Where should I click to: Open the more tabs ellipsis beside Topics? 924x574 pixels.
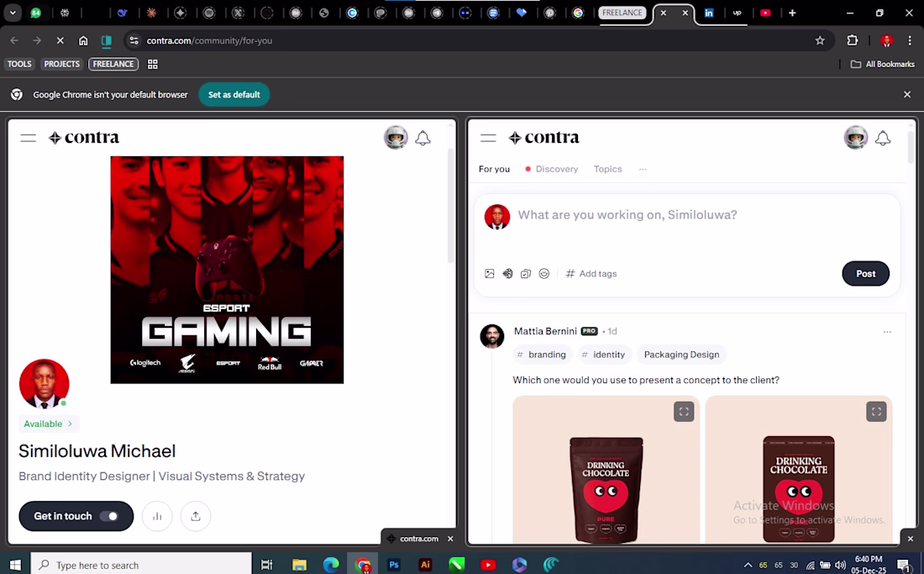tap(643, 169)
